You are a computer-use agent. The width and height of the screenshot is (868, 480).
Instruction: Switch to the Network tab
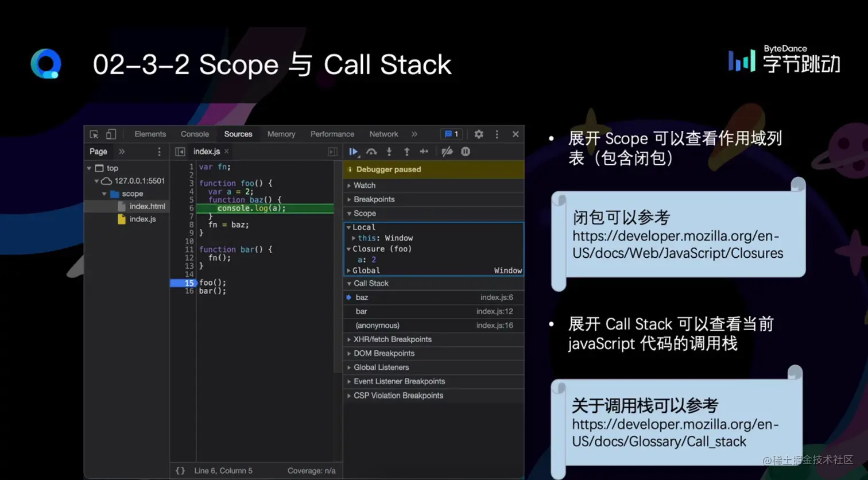coord(383,134)
